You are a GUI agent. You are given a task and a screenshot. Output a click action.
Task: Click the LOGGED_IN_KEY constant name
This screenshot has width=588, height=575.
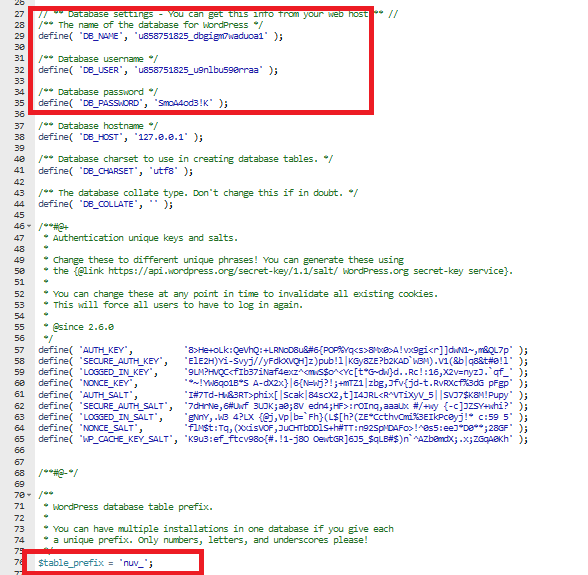116,372
